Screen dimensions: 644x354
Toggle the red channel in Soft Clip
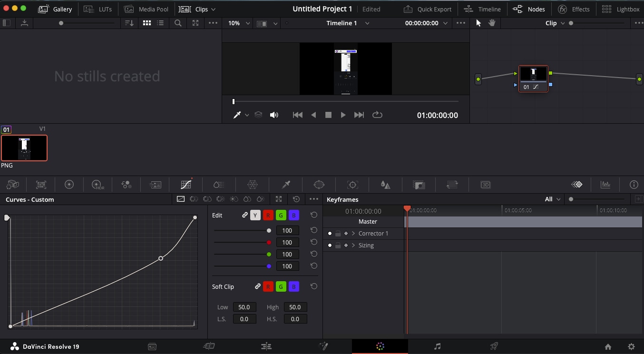click(268, 286)
